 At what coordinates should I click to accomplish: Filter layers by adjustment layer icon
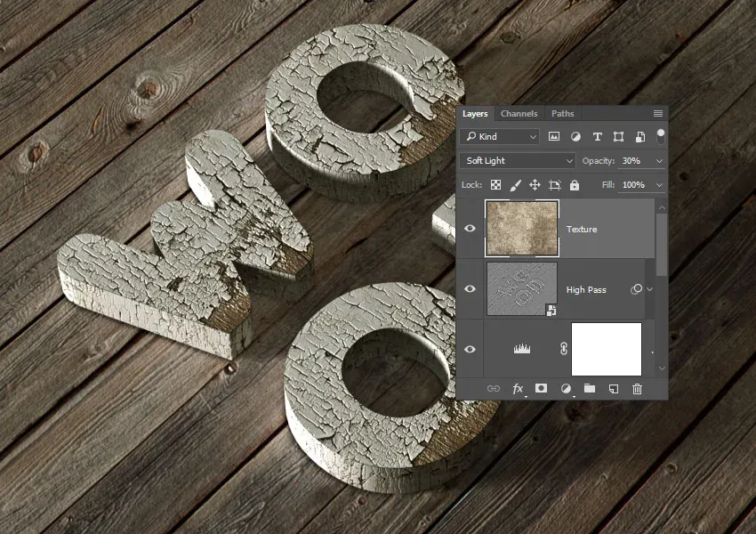tap(575, 136)
